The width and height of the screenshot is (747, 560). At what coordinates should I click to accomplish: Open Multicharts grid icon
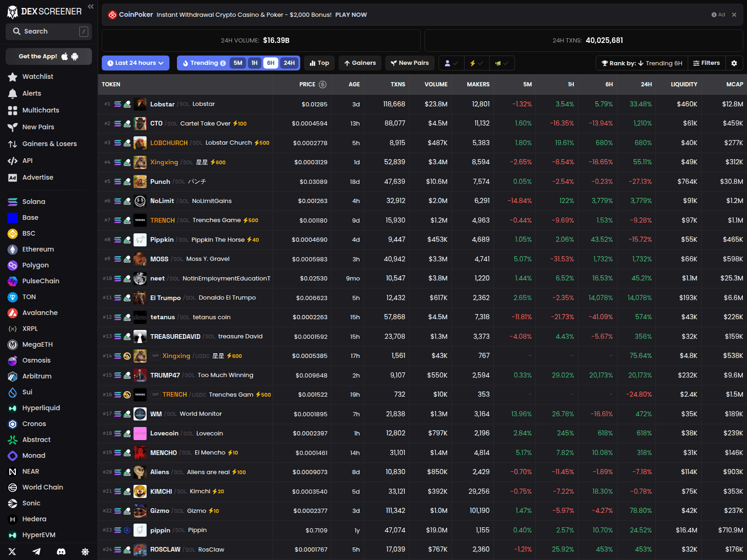point(13,110)
